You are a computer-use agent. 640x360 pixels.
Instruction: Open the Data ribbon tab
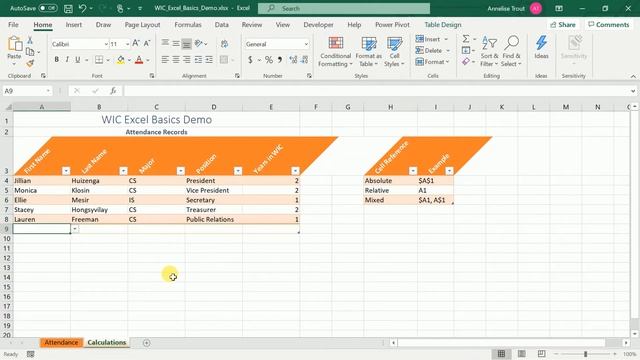click(222, 24)
